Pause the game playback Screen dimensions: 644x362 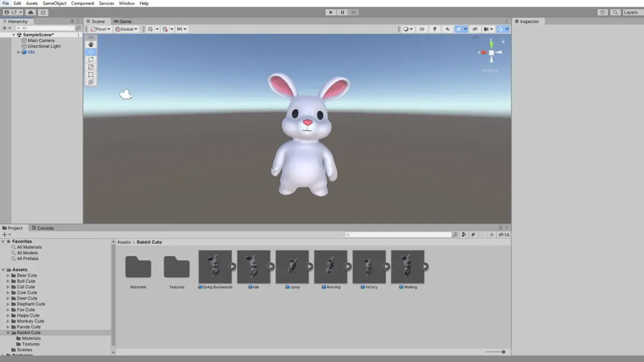point(342,12)
